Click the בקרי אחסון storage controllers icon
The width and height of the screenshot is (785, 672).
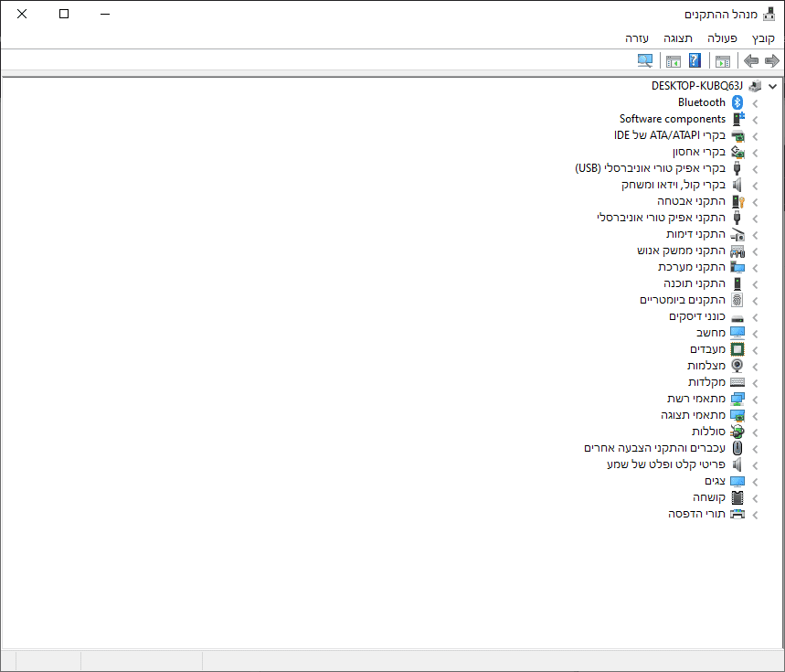click(737, 152)
